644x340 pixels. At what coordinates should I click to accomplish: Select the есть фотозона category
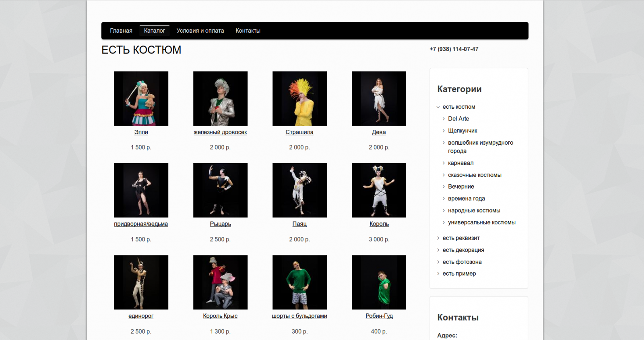coord(462,262)
